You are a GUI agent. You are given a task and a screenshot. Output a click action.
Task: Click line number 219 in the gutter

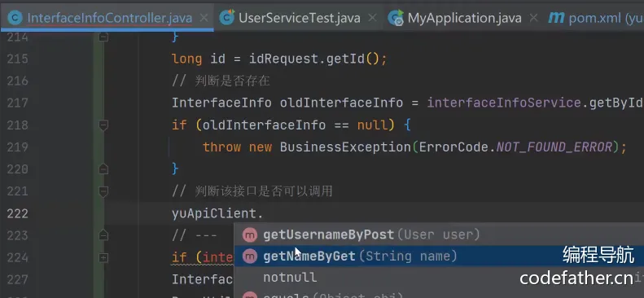coord(17,147)
